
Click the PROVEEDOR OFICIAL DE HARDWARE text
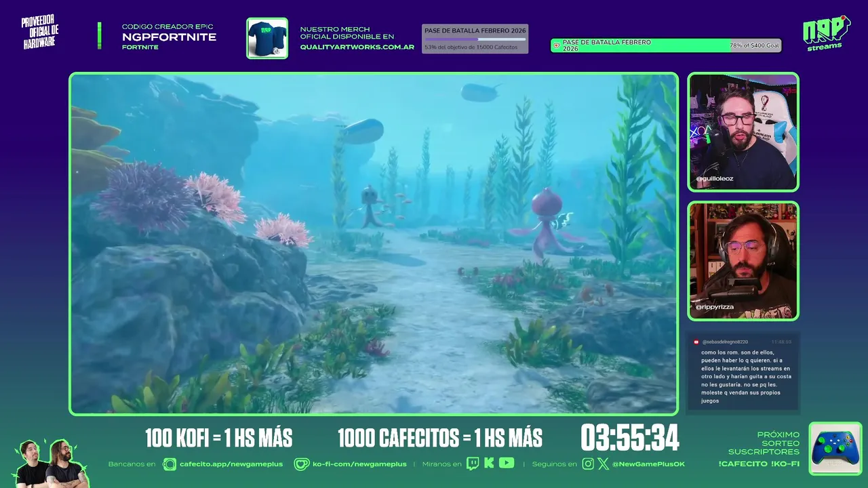point(41,33)
